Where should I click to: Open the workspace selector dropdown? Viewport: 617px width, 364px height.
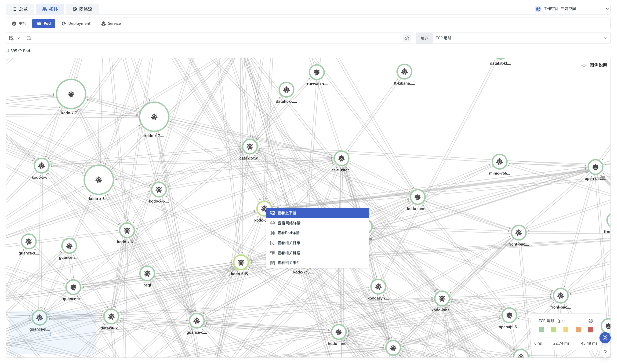(571, 9)
